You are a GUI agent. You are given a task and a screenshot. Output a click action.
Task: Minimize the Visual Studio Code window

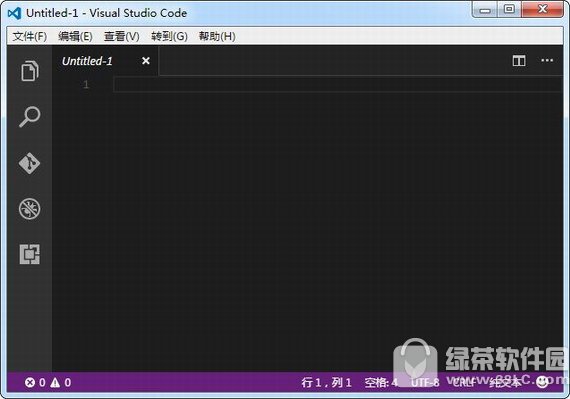pyautogui.click(x=485, y=10)
